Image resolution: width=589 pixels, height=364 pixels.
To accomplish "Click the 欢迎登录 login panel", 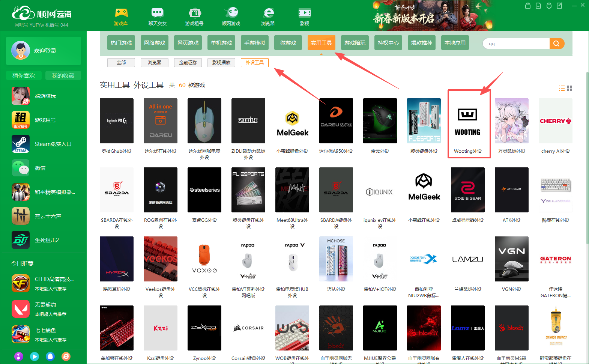I will pyautogui.click(x=44, y=51).
